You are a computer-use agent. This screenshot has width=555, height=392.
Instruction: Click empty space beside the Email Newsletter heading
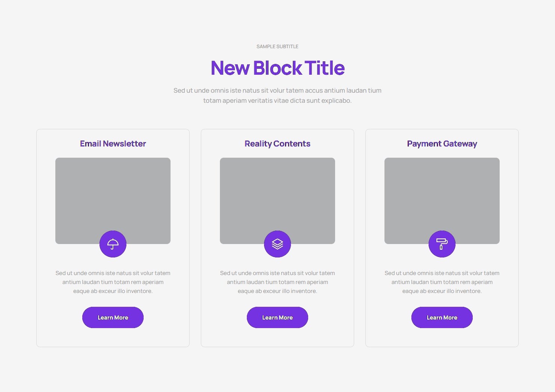coord(168,144)
